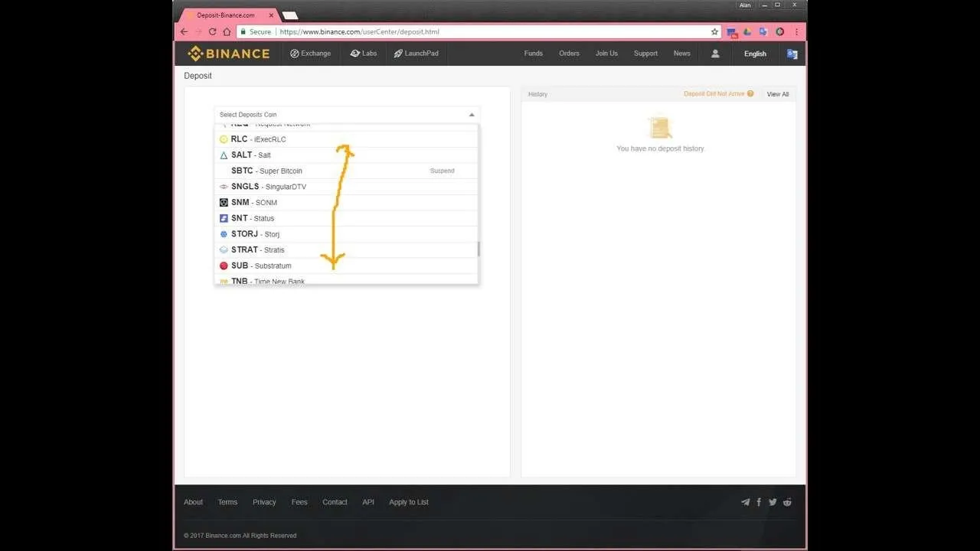Open the Twitter social icon
980x551 pixels.
773,502
